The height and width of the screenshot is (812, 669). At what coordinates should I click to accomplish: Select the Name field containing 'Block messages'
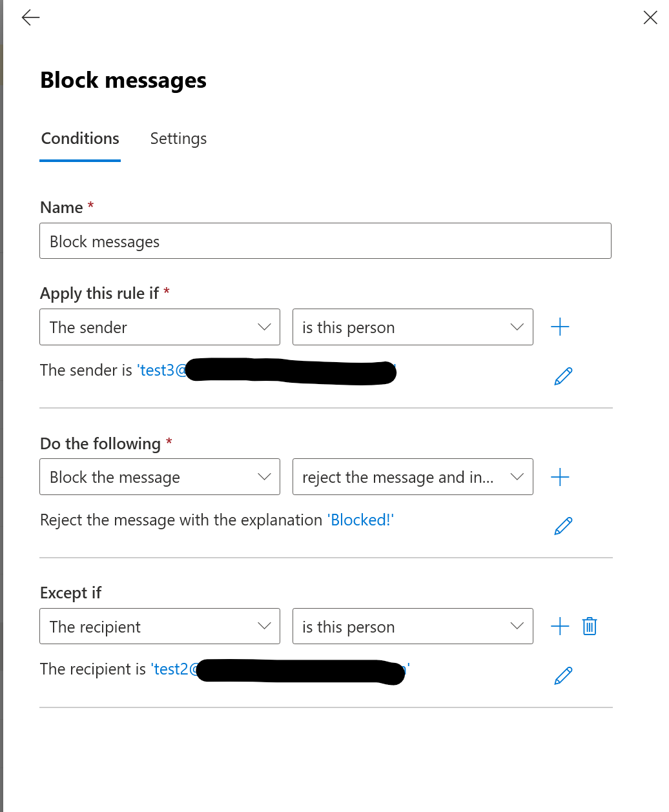tap(325, 241)
